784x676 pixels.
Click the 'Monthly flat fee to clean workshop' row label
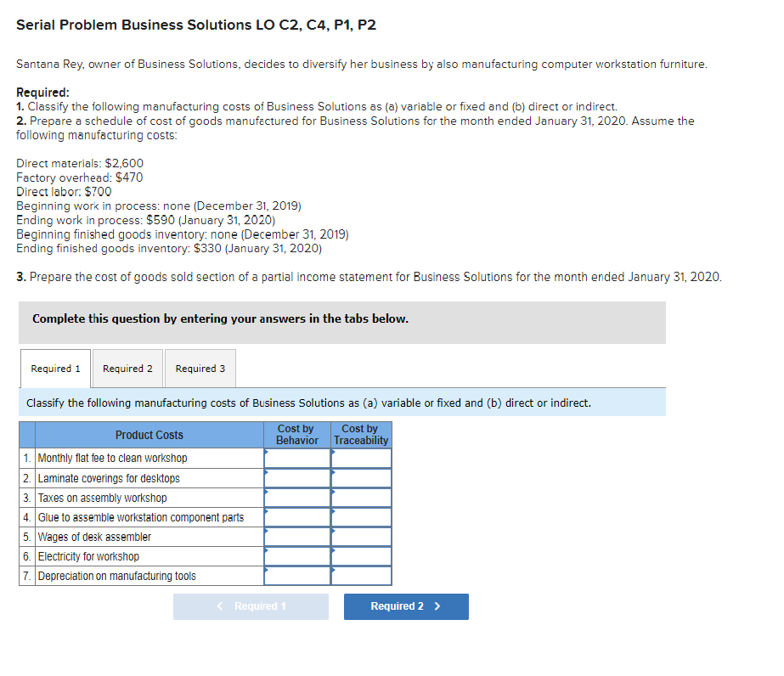[x=112, y=458]
